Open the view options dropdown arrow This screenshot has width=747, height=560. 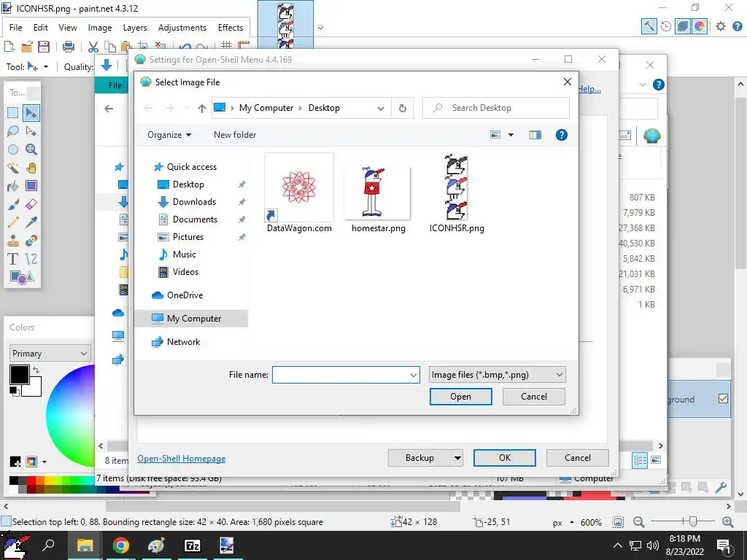511,135
